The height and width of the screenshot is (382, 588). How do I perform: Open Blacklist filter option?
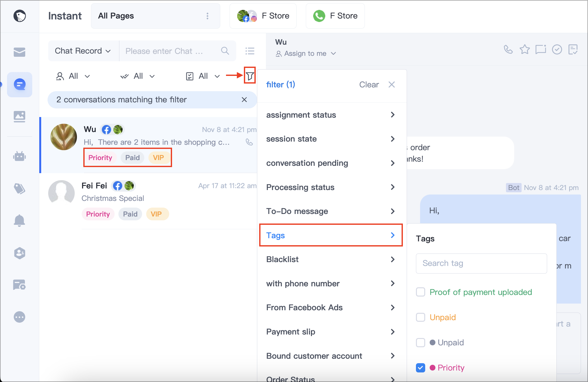(331, 259)
